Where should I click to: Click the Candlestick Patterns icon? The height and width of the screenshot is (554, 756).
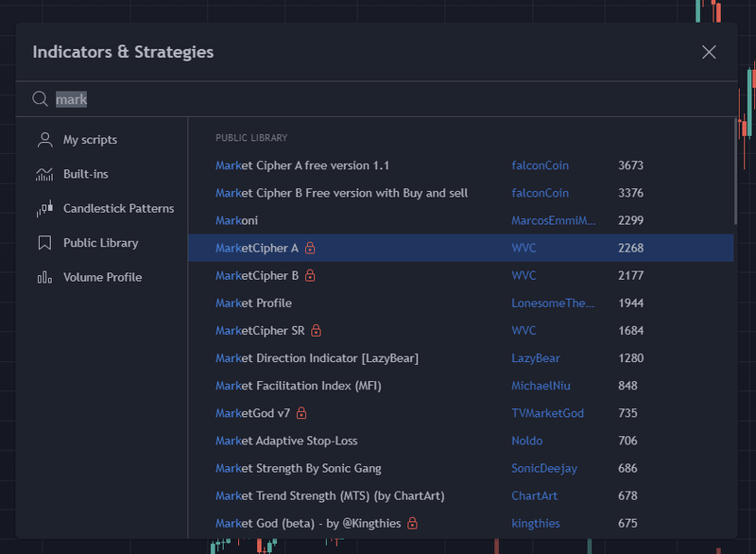point(44,208)
